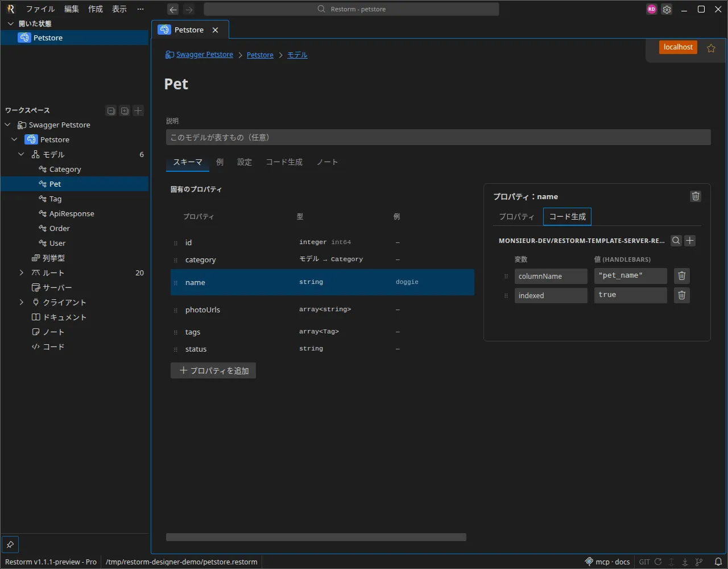Image resolution: width=728 pixels, height=569 pixels.
Task: Click the localhost server button
Action: [678, 47]
